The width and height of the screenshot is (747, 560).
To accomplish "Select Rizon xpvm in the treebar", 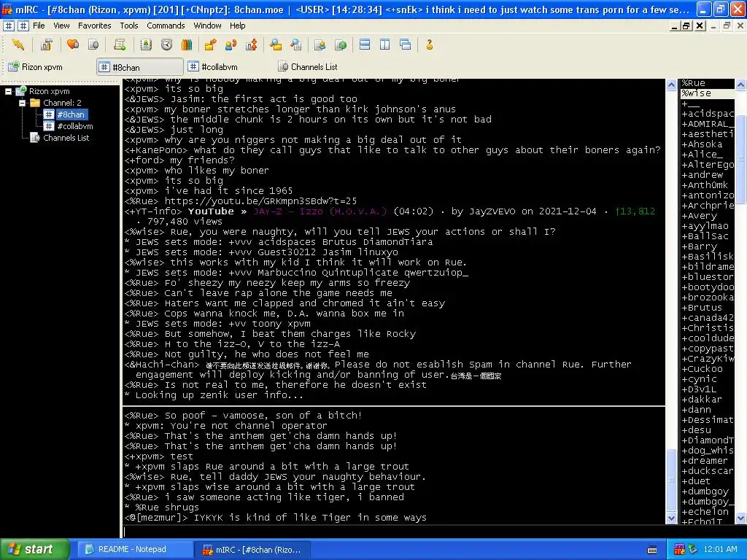I will click(49, 91).
